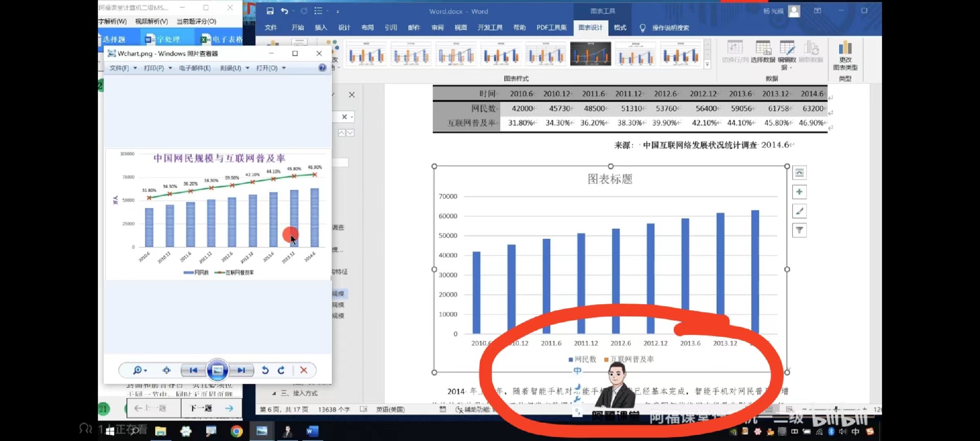Start the slideshow in Photo Viewer

(x=217, y=370)
